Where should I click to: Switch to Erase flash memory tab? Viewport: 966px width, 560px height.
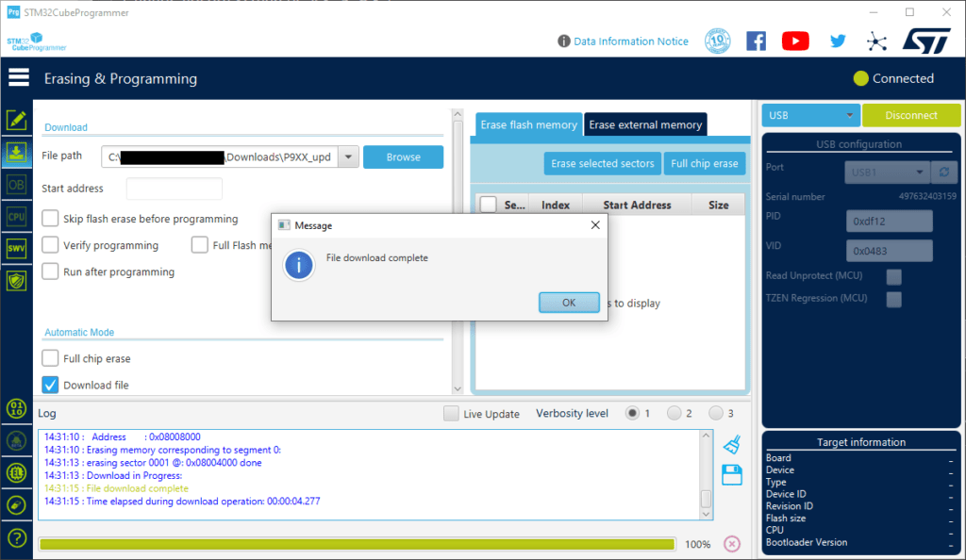pyautogui.click(x=528, y=124)
